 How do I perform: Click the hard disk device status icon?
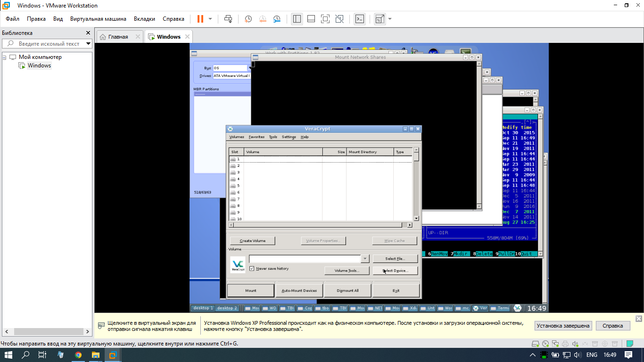(536, 344)
